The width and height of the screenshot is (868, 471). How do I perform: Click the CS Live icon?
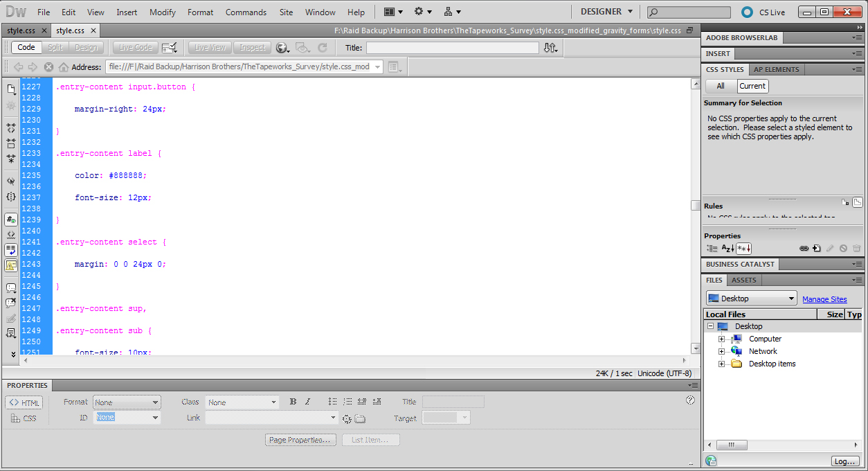click(x=747, y=12)
